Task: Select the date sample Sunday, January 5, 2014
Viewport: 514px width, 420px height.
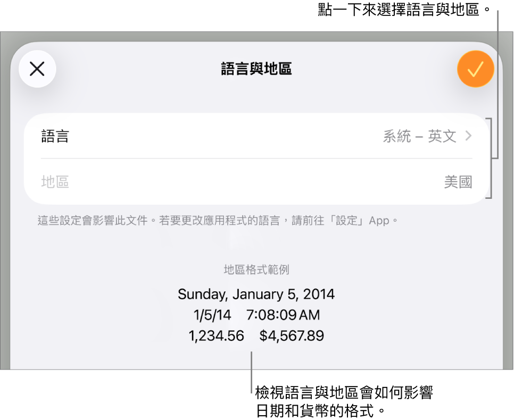Action: click(256, 294)
